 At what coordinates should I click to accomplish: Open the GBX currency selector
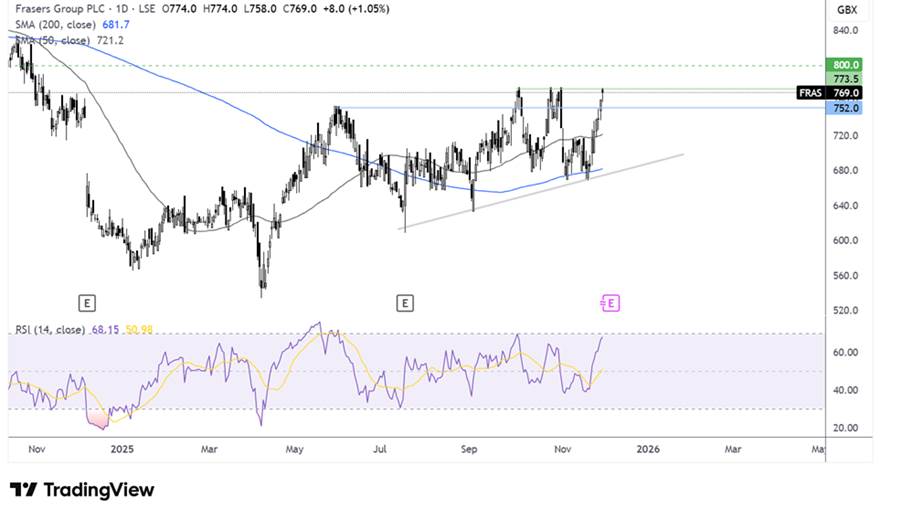[846, 9]
